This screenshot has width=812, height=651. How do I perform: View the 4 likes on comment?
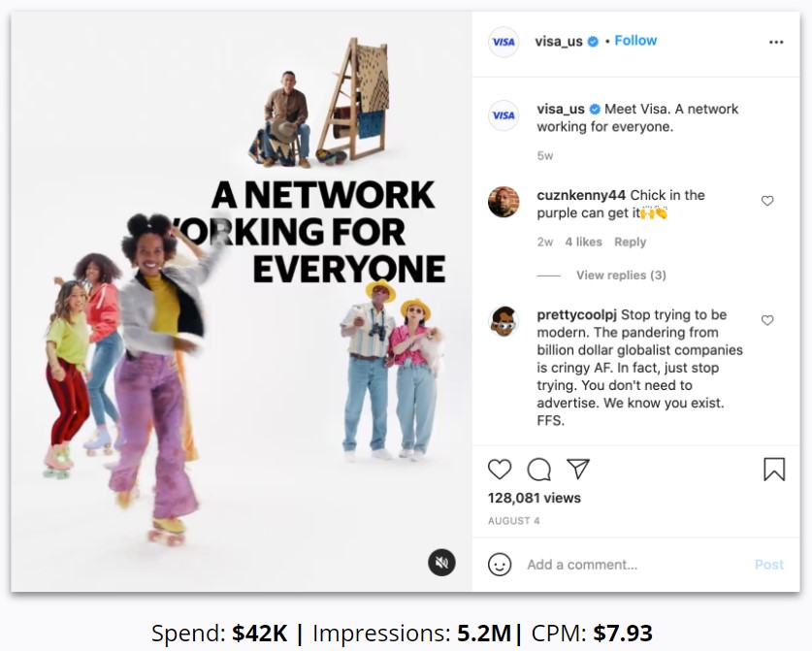[x=583, y=242]
